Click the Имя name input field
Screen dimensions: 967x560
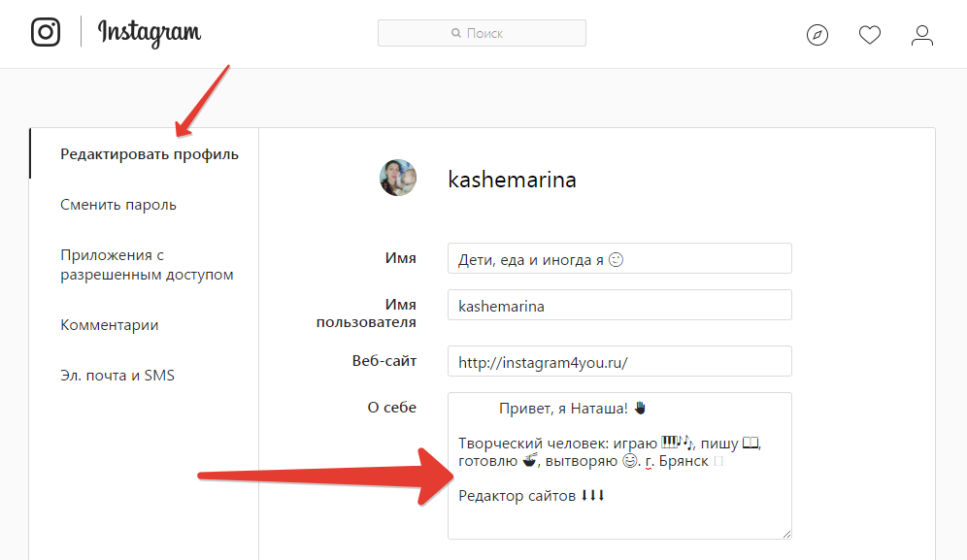[x=619, y=258]
